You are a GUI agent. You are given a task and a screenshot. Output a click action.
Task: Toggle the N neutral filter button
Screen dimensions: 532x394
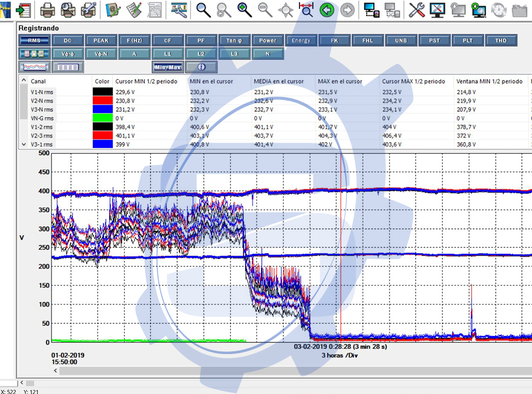click(268, 54)
